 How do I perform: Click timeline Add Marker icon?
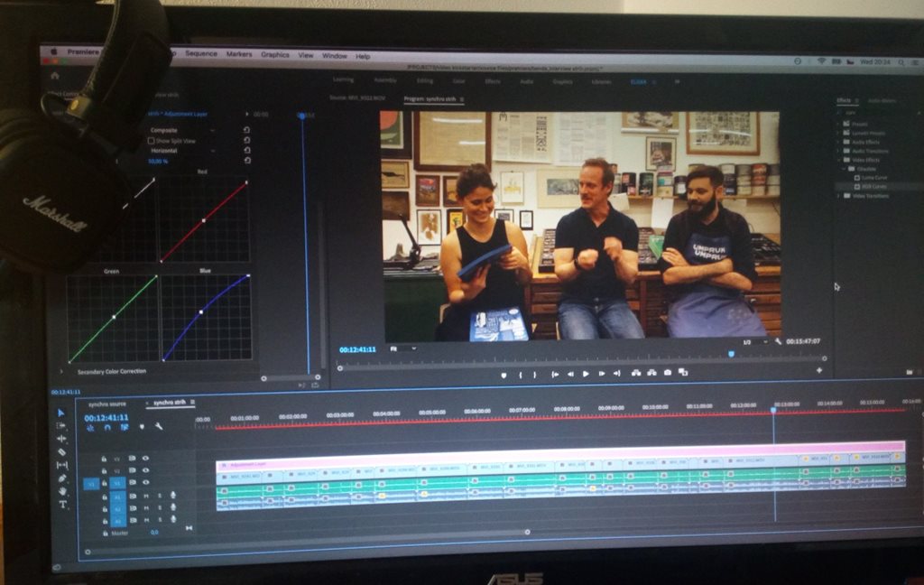coord(142,427)
